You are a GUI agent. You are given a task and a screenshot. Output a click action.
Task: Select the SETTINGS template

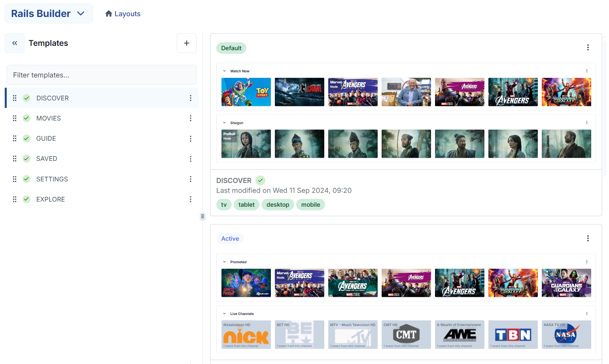pyautogui.click(x=52, y=179)
